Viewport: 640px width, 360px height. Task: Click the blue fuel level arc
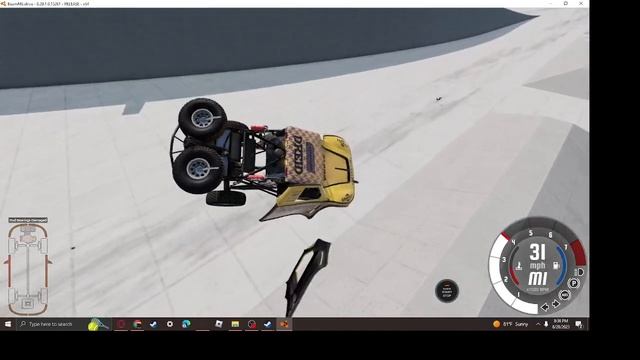pos(562,266)
